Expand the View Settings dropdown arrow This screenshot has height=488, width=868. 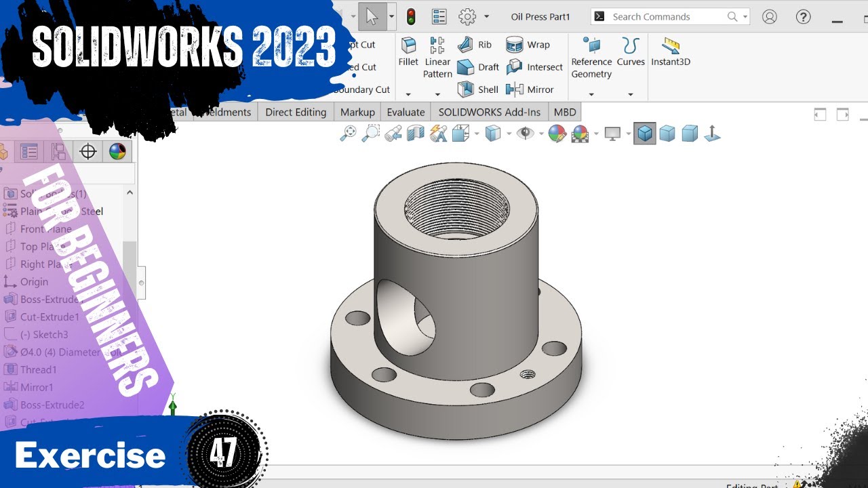(x=628, y=134)
